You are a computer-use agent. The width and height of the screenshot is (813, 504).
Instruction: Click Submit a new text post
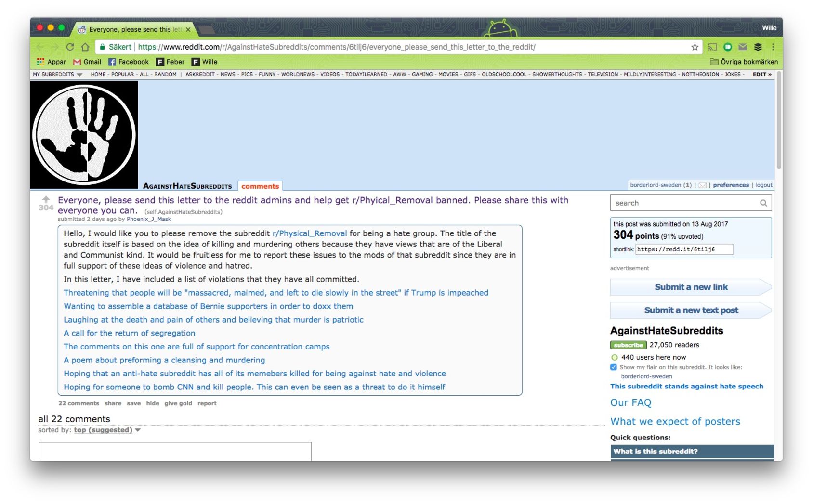[x=691, y=310]
